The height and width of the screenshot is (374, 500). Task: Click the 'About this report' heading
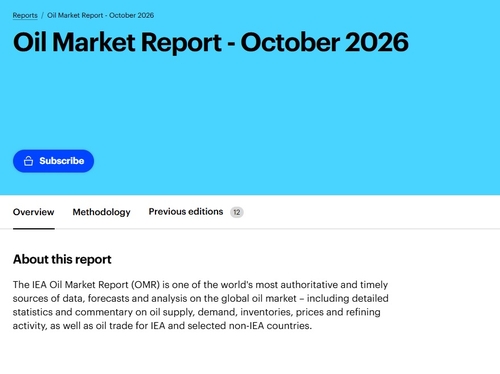pos(62,259)
